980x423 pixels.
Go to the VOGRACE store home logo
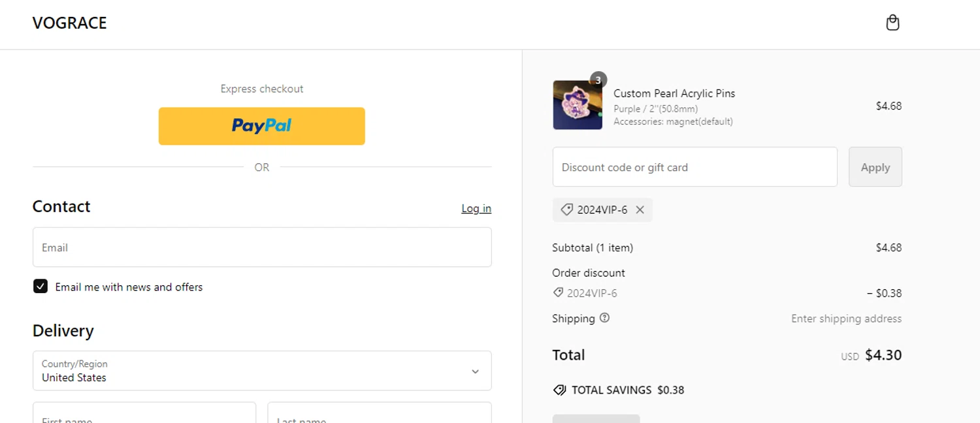[69, 23]
